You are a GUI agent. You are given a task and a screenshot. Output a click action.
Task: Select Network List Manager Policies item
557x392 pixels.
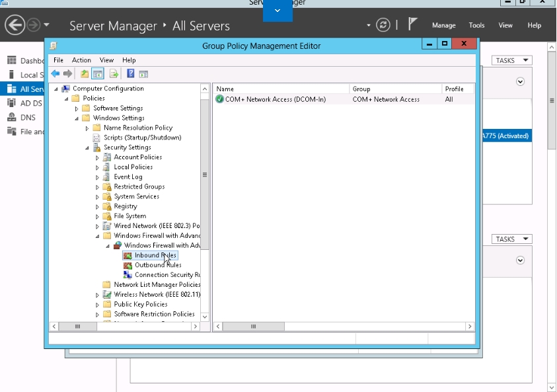(x=157, y=285)
